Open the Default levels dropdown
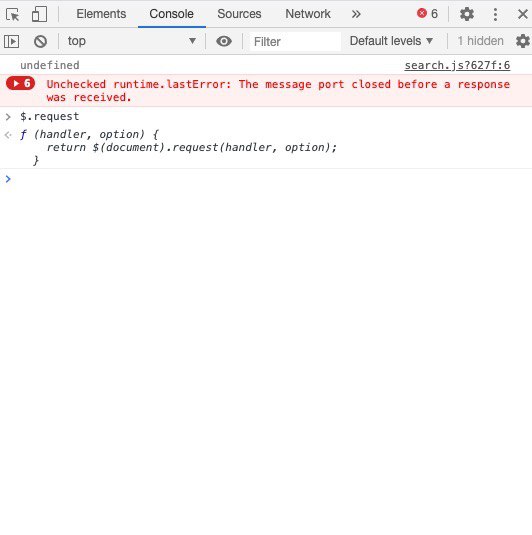This screenshot has width=532, height=535. pos(391,41)
